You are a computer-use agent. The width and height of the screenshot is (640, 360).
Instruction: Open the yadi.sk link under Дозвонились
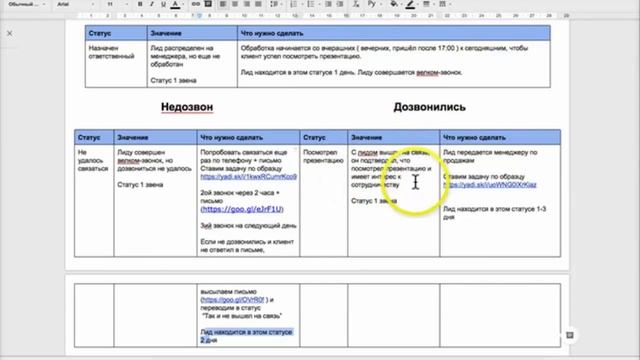(490, 185)
